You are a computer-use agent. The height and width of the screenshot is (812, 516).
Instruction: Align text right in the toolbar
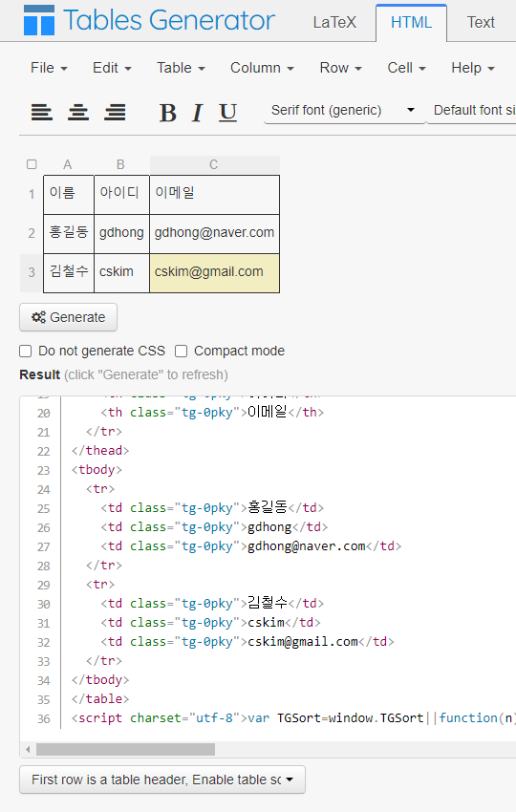pos(115,112)
